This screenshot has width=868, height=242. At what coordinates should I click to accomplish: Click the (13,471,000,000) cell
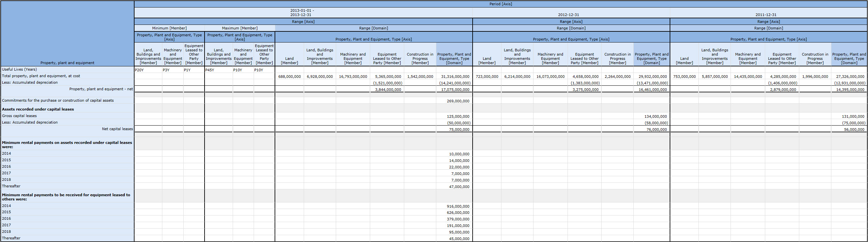(x=652, y=83)
